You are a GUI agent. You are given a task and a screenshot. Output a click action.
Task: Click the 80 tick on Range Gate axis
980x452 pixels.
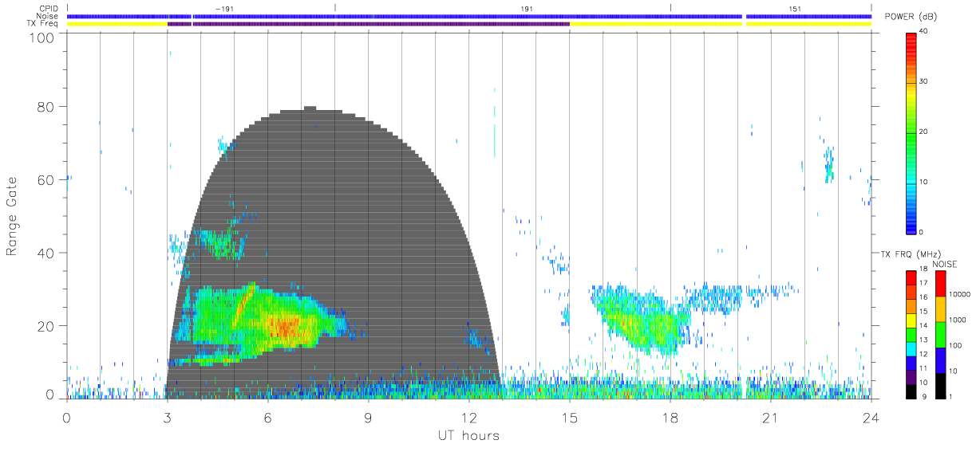point(45,106)
